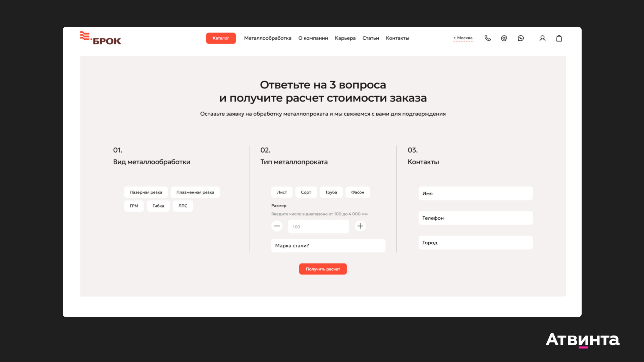The height and width of the screenshot is (362, 644).
Task: Click the size number input field
Action: point(318,227)
